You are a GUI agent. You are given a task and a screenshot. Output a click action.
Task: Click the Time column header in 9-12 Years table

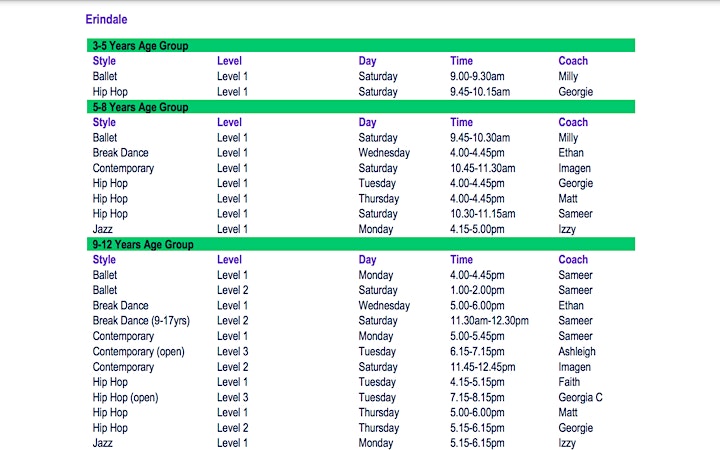pos(461,259)
